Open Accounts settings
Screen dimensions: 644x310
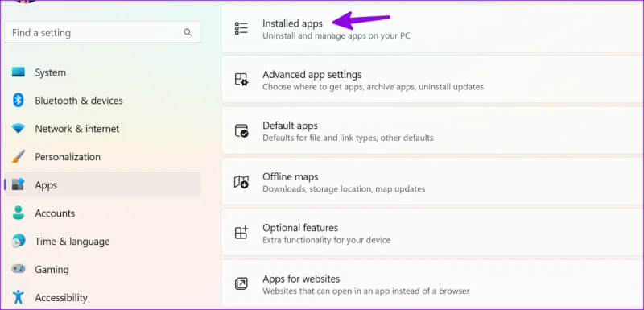click(x=103, y=213)
